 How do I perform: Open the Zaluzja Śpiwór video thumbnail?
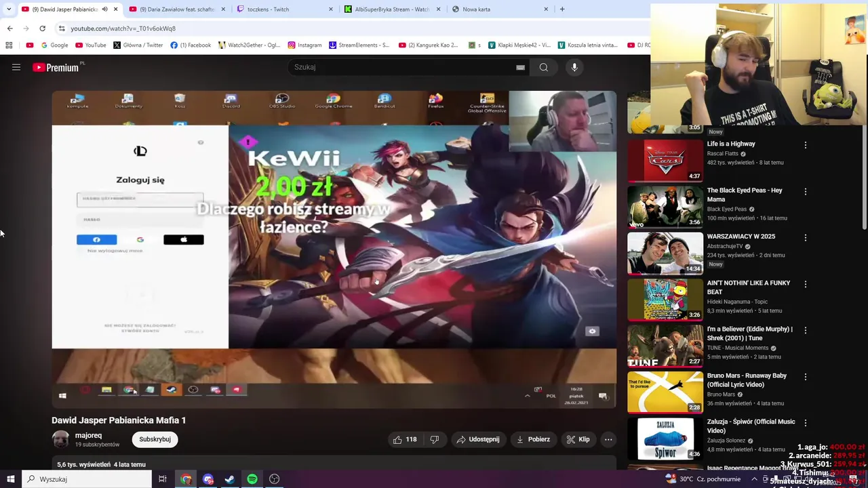[x=665, y=438]
